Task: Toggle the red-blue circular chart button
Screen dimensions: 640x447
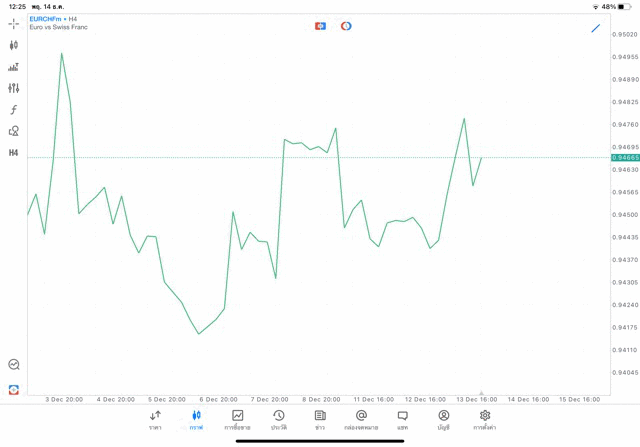Action: [x=346, y=26]
